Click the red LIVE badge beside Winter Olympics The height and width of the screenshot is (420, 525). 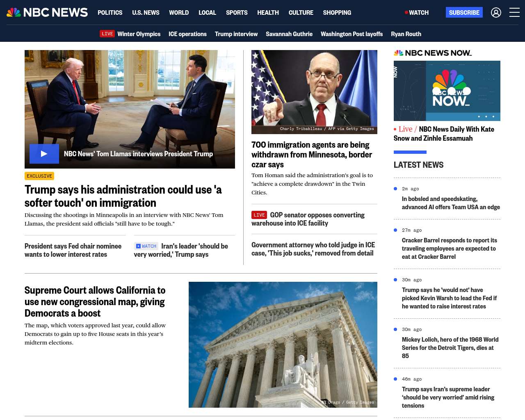pos(107,34)
